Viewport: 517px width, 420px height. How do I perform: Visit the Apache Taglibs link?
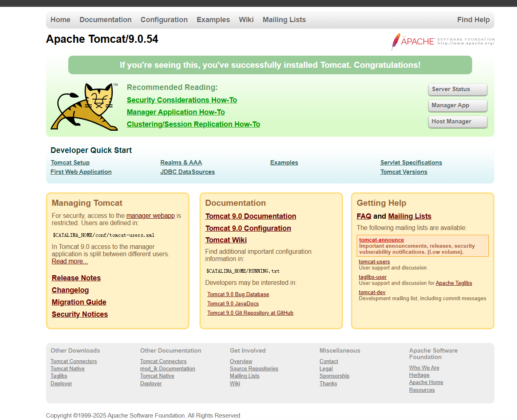pyautogui.click(x=454, y=283)
